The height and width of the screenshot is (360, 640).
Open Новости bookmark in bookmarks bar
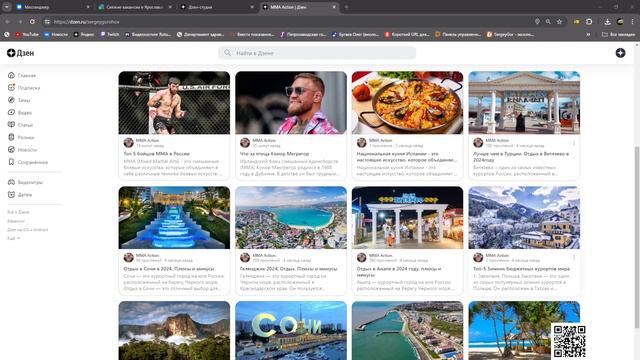click(56, 34)
